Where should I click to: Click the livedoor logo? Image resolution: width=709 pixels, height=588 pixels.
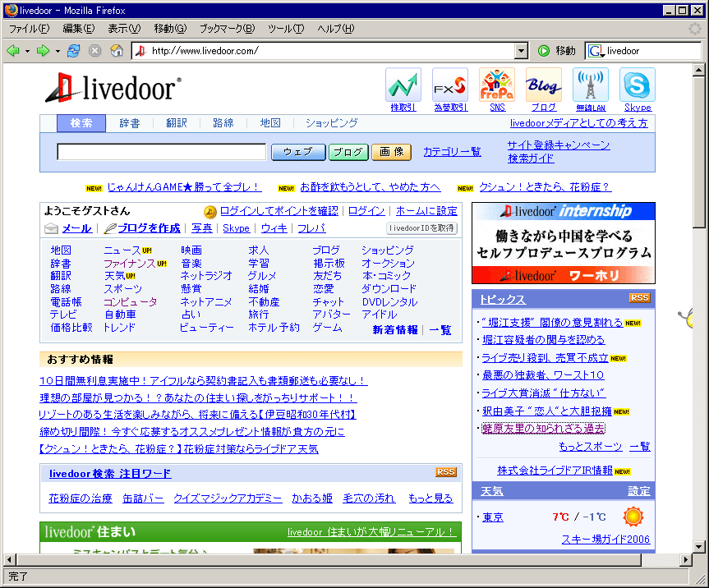(x=113, y=88)
